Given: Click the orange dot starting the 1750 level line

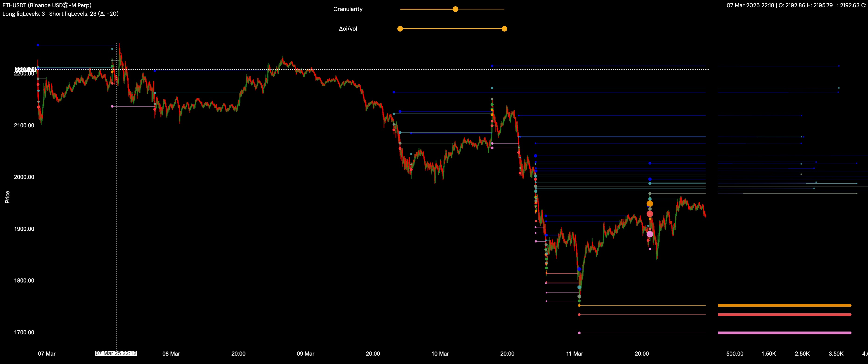Looking at the screenshot, I should [579, 305].
